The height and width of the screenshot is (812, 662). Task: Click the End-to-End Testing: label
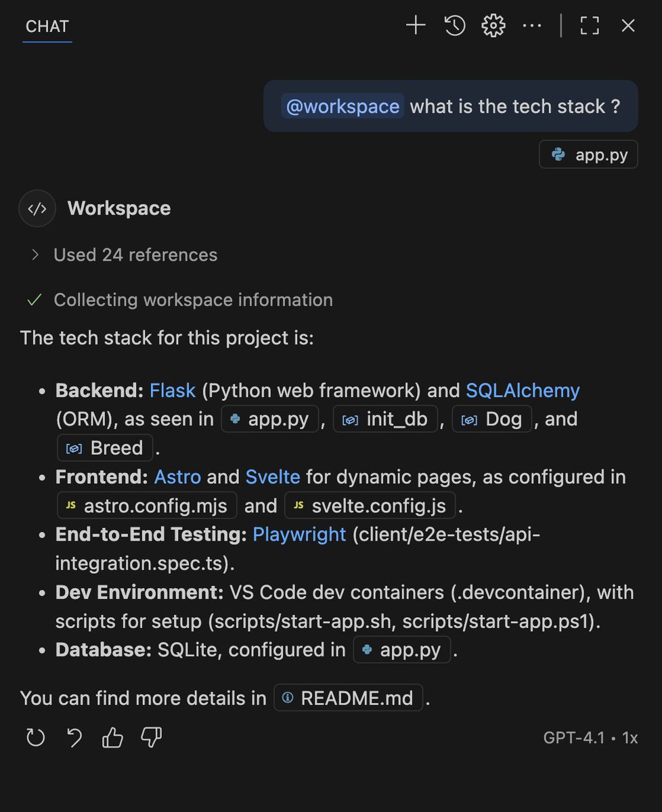(x=151, y=535)
